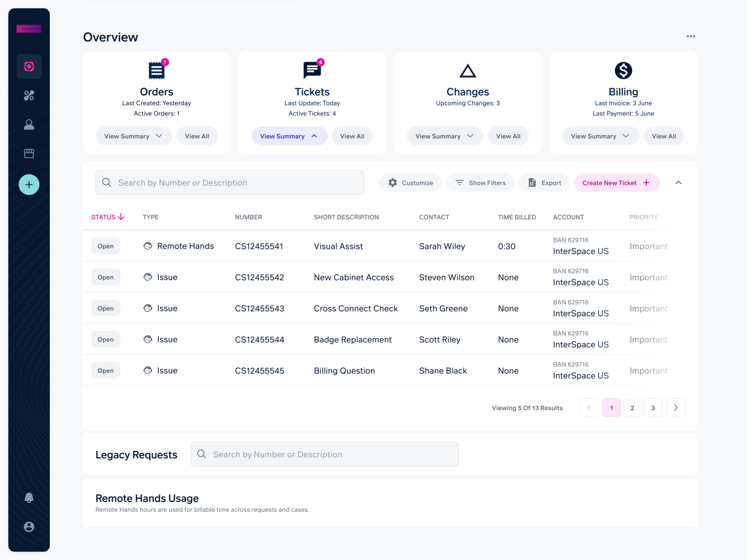Click Open status of Visual Assist ticket
The width and height of the screenshot is (747, 560).
pyautogui.click(x=106, y=246)
